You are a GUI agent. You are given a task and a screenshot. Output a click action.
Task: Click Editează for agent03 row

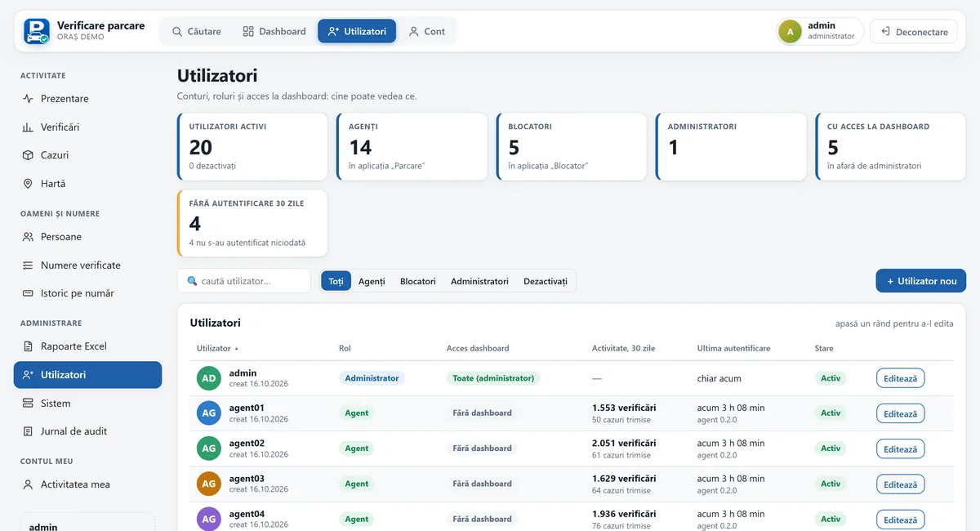[x=901, y=484]
